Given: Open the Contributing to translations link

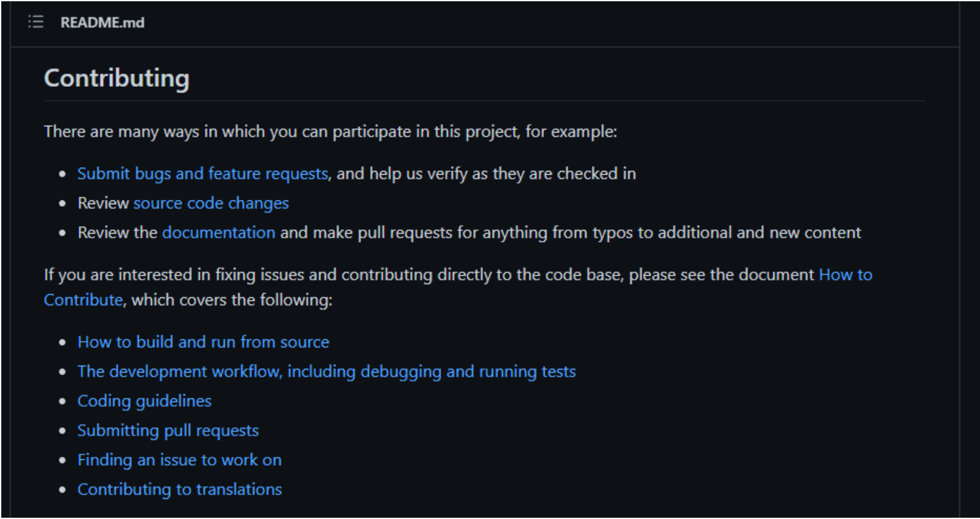Looking at the screenshot, I should [x=180, y=489].
